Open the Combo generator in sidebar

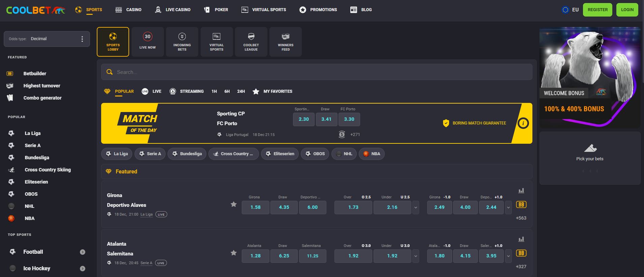click(x=42, y=98)
